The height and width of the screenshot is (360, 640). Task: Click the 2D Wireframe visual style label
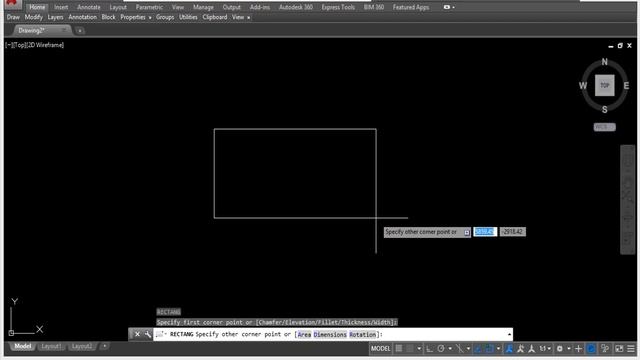(45, 45)
